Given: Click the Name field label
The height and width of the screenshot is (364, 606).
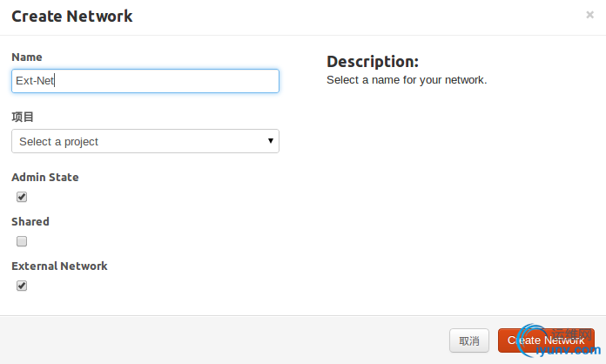Looking at the screenshot, I should (27, 57).
